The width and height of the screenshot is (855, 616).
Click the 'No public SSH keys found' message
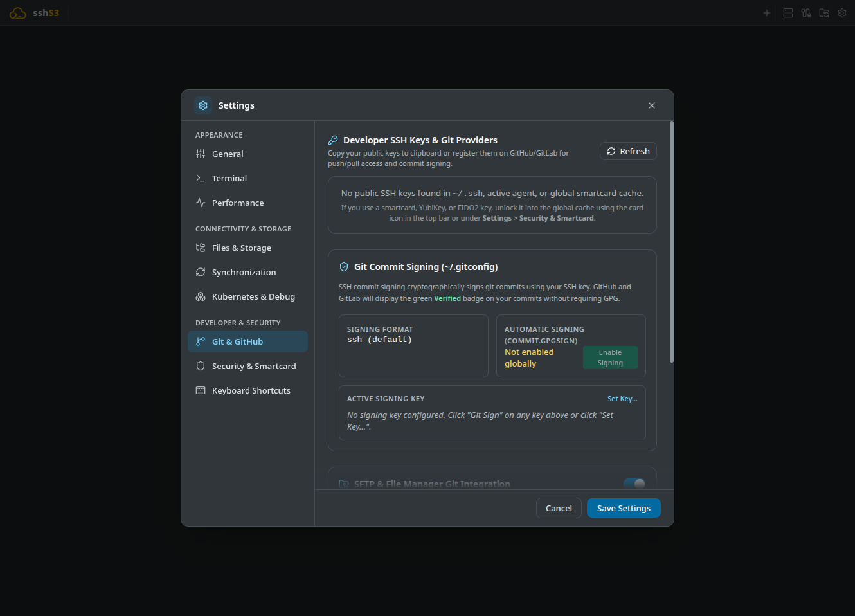tap(492, 193)
